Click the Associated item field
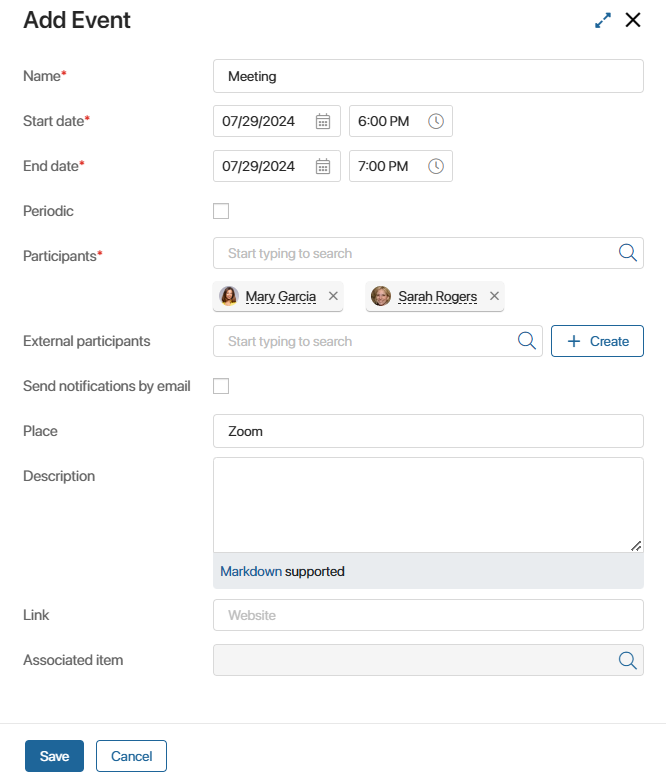666x782 pixels. click(428, 660)
